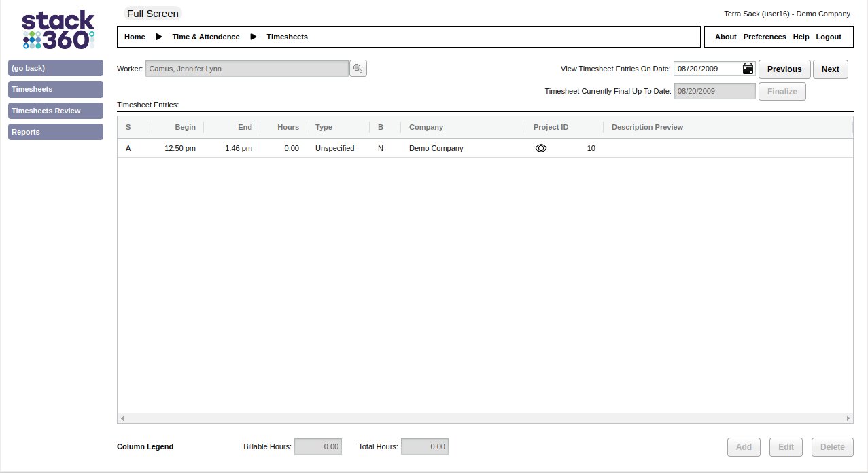Open Time & Attendence breadcrumb link
Viewport: 868px width, 473px height.
pyautogui.click(x=205, y=37)
